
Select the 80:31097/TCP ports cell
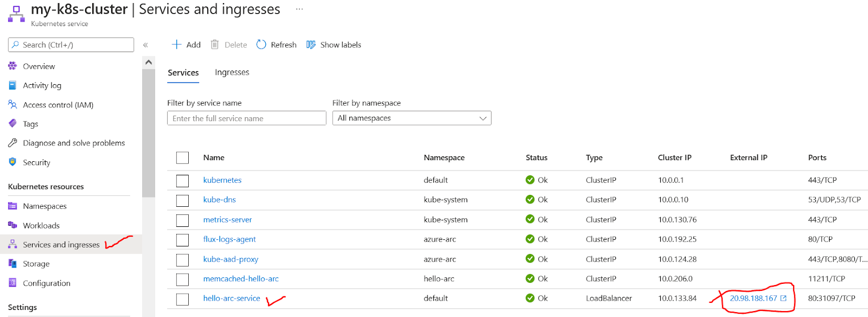click(832, 298)
